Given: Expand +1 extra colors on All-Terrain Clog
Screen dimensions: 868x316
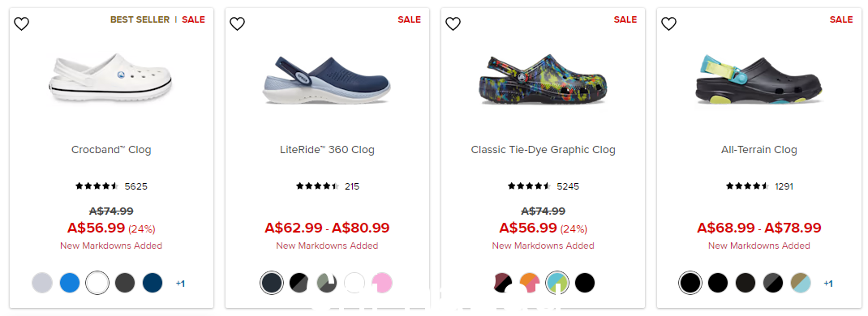Looking at the screenshot, I should (x=828, y=284).
